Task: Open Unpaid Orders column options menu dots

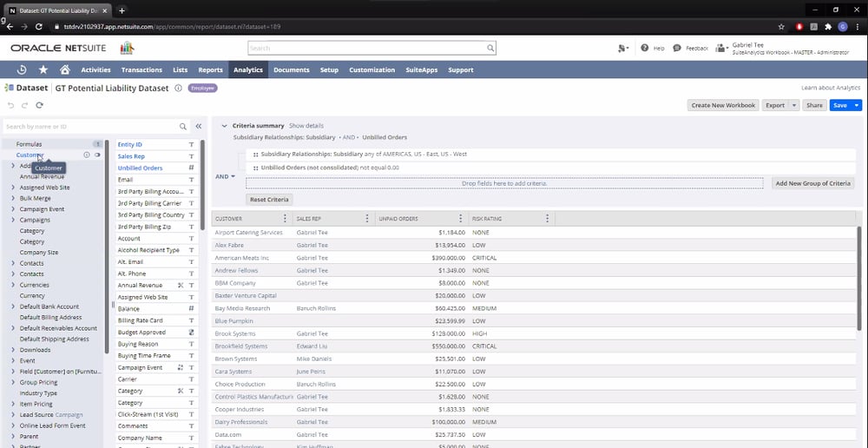Action: pos(461,219)
